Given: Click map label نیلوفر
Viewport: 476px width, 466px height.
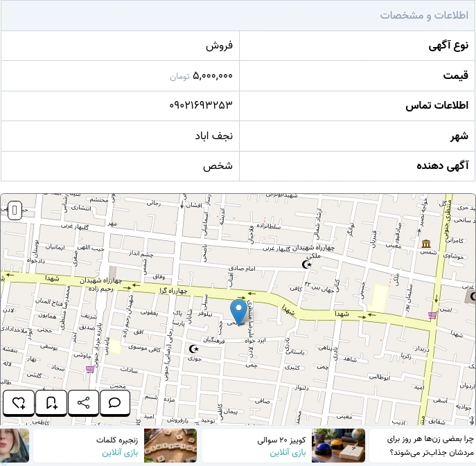Looking at the screenshot, I should pyautogui.click(x=206, y=314).
